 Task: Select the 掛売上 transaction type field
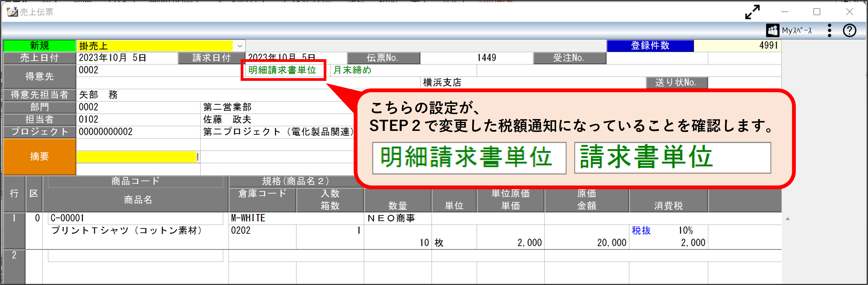(155, 46)
